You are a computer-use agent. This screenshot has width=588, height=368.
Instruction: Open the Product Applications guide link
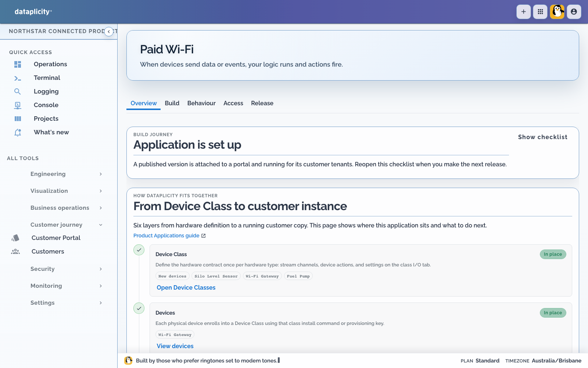coord(166,236)
